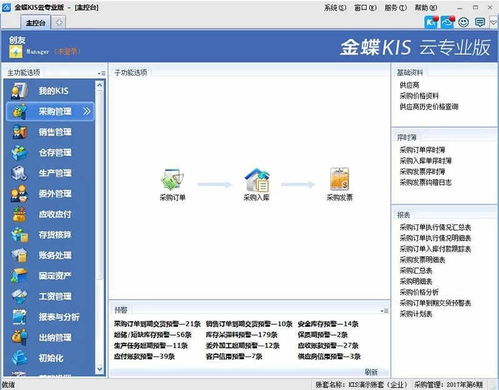Open the 我的KIS module

[50, 91]
